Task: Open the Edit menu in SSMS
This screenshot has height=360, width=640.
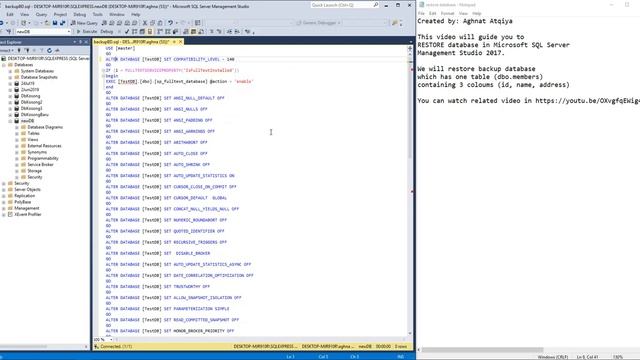Action: (x=10, y=14)
